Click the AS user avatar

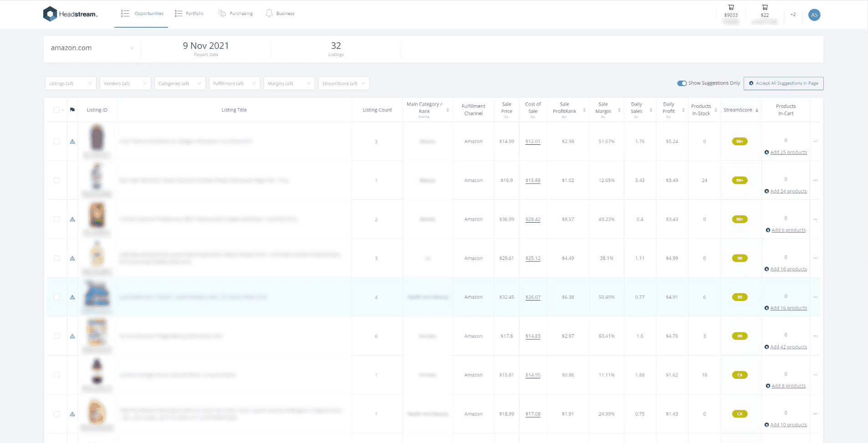click(x=814, y=15)
